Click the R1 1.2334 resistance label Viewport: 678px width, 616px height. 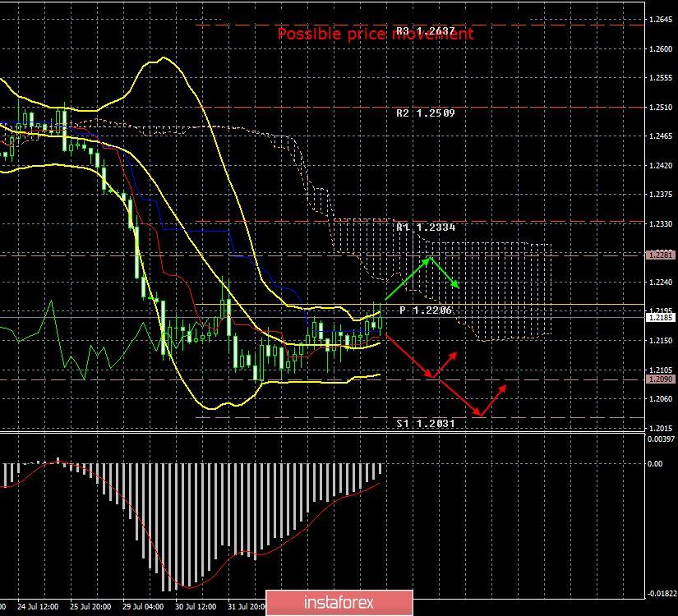click(426, 228)
